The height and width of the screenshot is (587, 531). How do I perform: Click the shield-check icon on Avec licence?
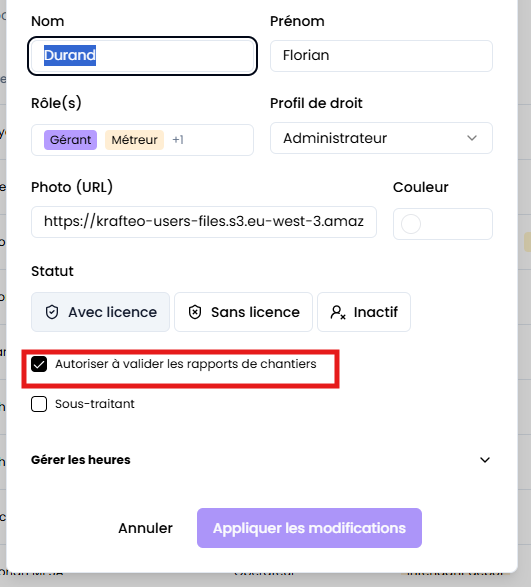click(52, 312)
